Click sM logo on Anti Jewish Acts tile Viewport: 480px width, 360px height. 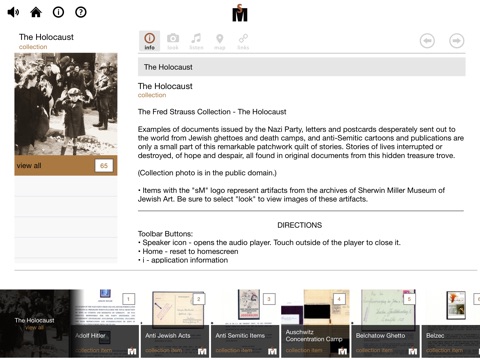pos(202,351)
